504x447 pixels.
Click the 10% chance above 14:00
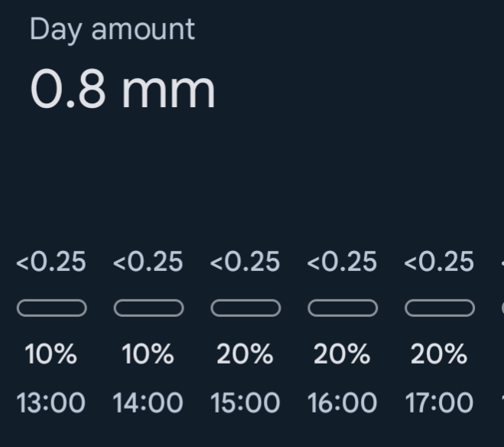point(148,354)
